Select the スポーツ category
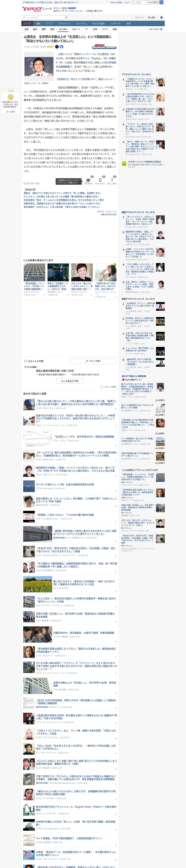 (x=76, y=29)
